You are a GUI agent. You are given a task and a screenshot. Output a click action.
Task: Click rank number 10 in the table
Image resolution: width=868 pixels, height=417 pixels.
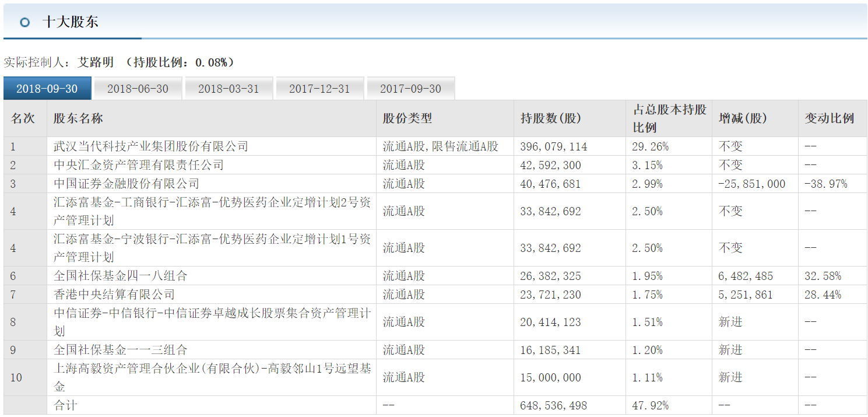pos(16,377)
